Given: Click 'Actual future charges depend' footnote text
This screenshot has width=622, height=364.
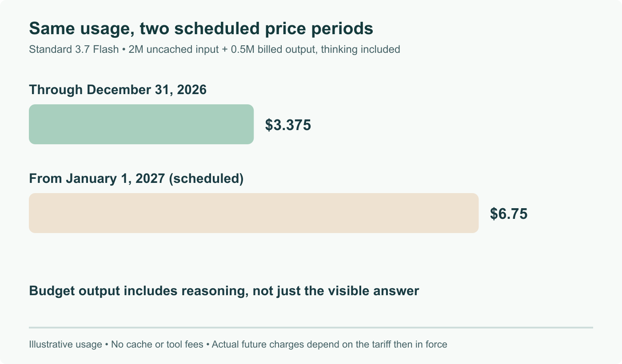Looking at the screenshot, I should [x=272, y=344].
